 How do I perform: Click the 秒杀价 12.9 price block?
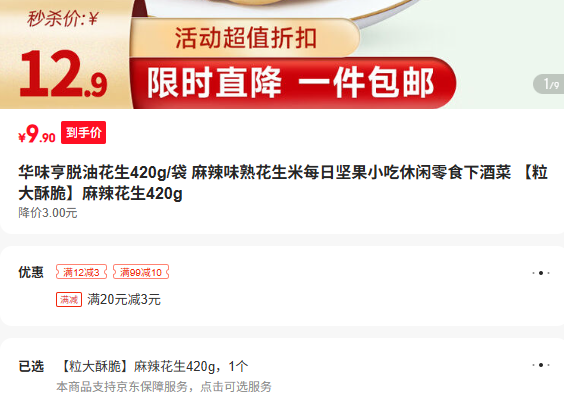pyautogui.click(x=64, y=54)
